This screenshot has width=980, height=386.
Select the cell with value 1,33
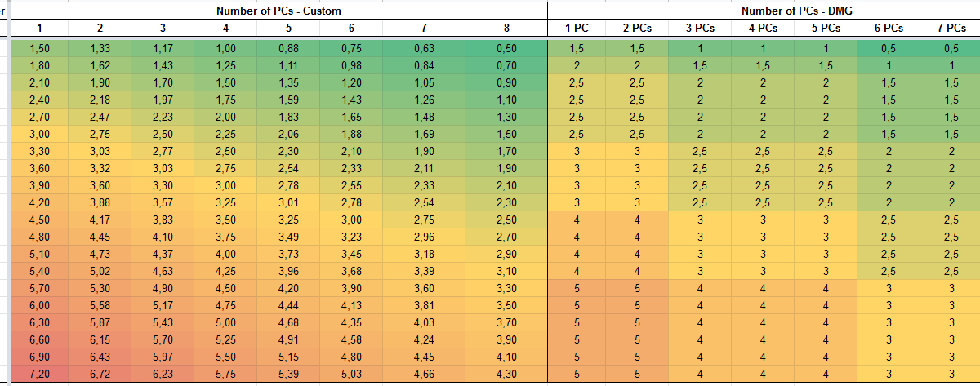tap(99, 49)
